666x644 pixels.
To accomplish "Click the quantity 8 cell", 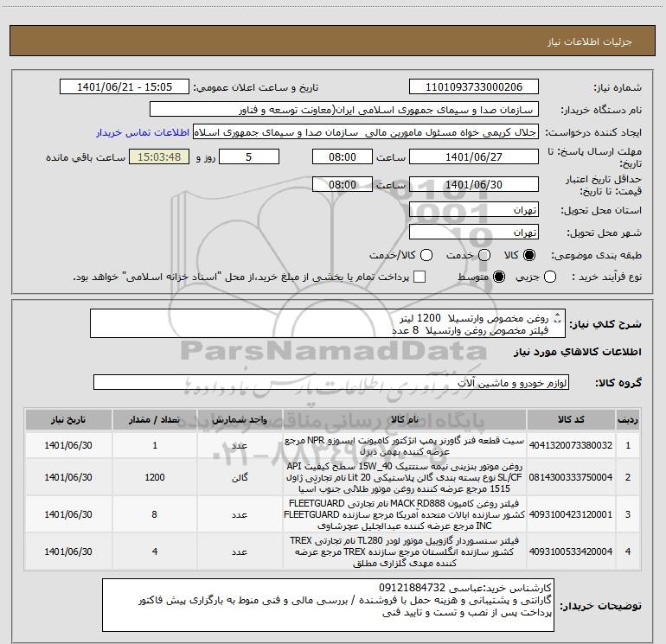I will [155, 514].
